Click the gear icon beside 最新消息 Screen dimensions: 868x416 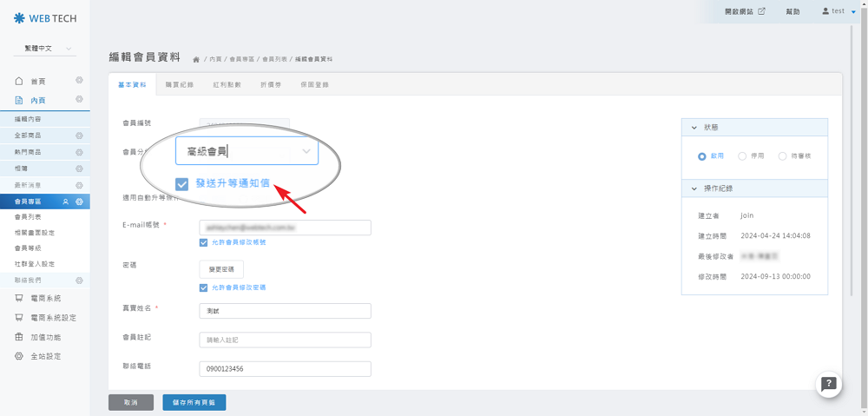click(x=79, y=185)
